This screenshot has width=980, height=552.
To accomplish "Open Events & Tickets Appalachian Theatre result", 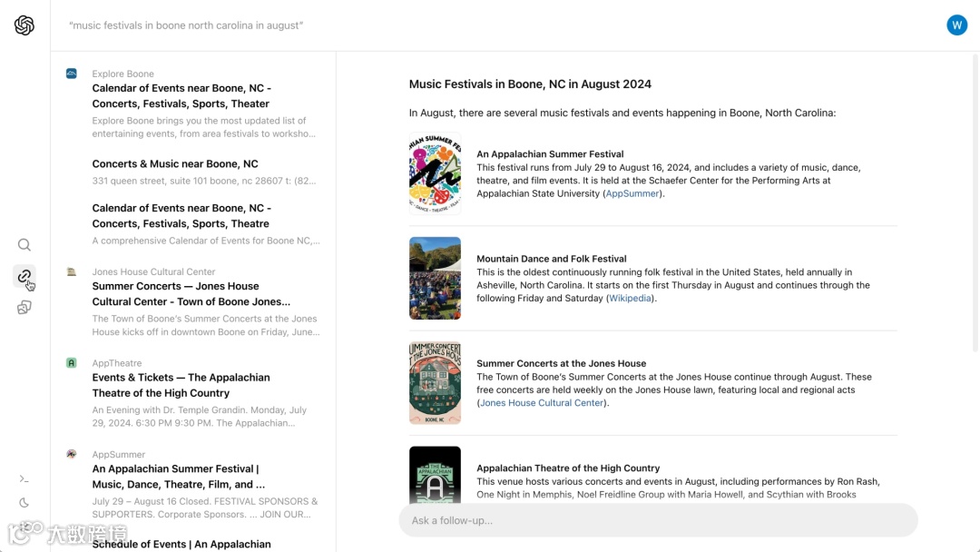I will pos(181,385).
